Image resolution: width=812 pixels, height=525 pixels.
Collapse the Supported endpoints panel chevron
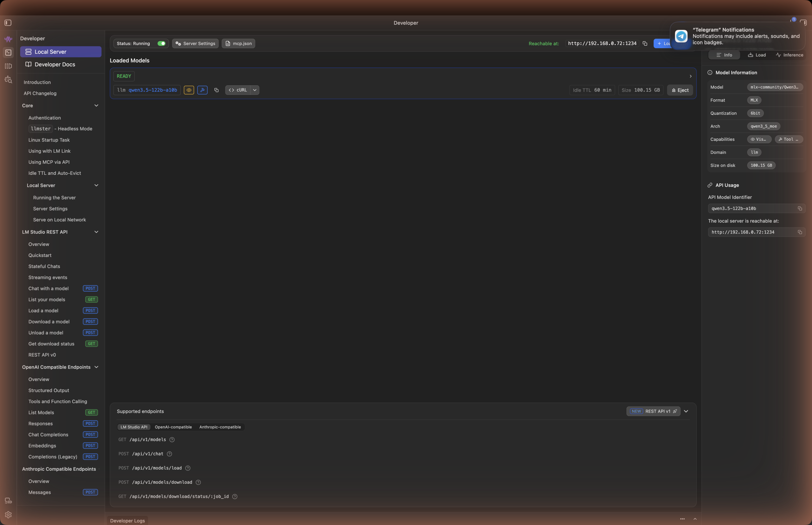686,411
